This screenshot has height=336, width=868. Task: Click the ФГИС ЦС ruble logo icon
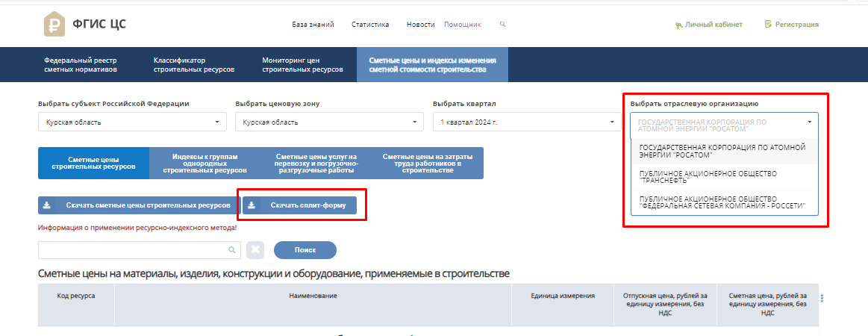pos(54,25)
